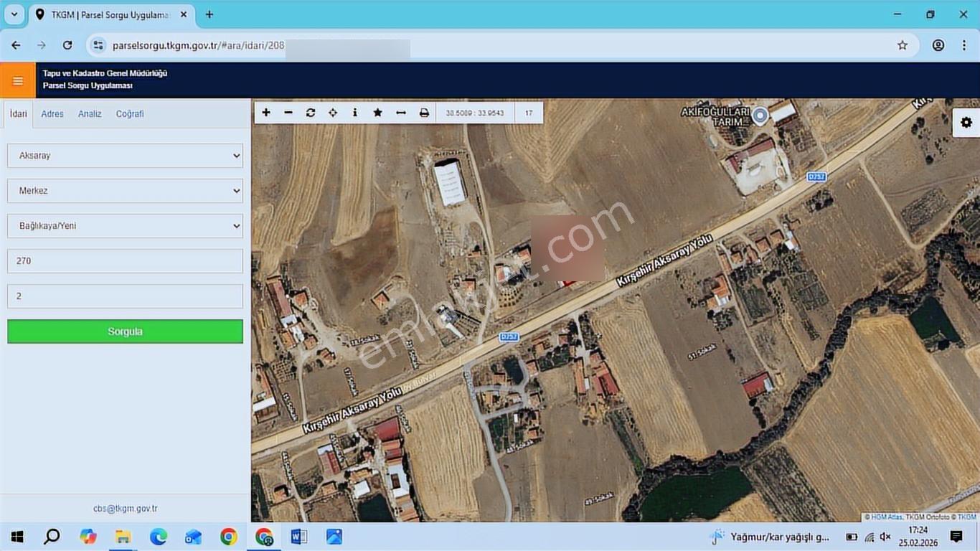This screenshot has width=980, height=551.
Task: Expand the Aksaray province dropdown
Action: tap(125, 156)
